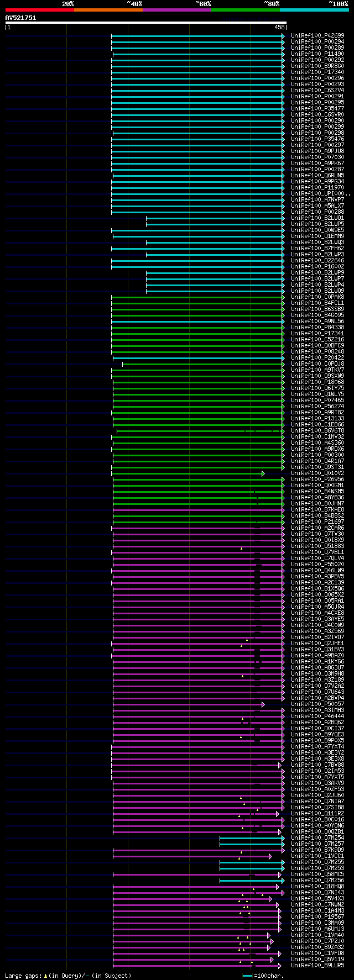Open hit UniRef100_P84338

[317, 328]
